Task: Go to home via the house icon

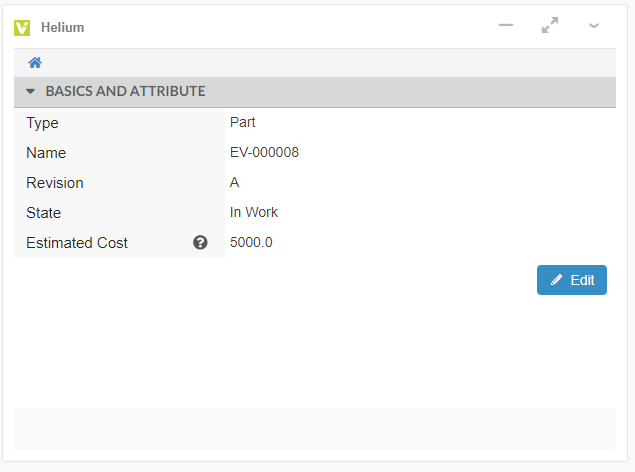Action: [x=35, y=63]
